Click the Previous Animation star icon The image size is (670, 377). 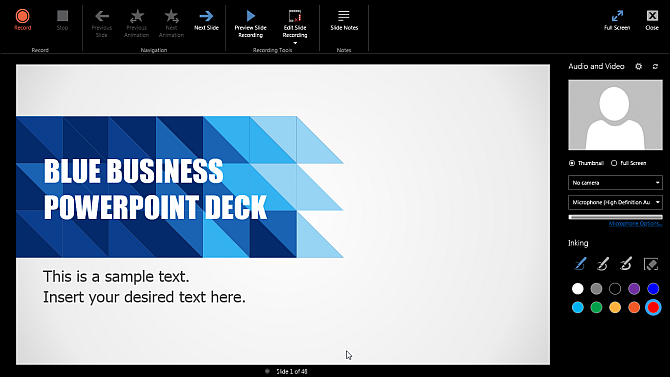137,16
